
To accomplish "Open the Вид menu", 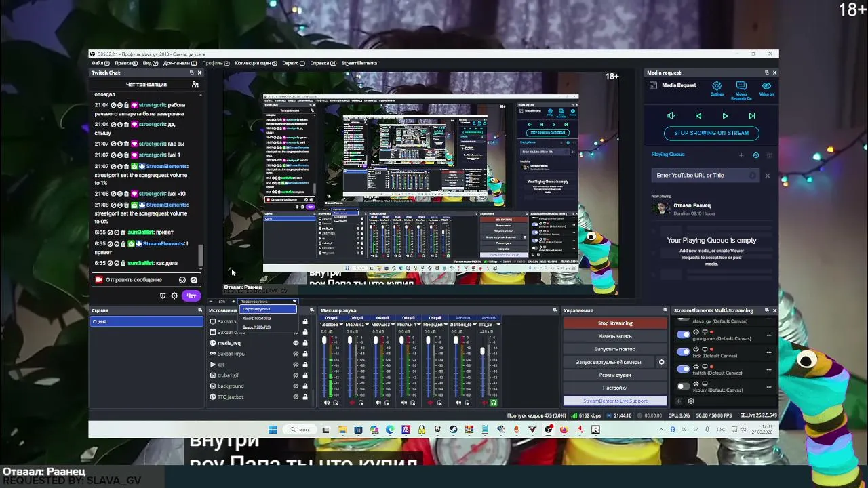I will pos(150,63).
